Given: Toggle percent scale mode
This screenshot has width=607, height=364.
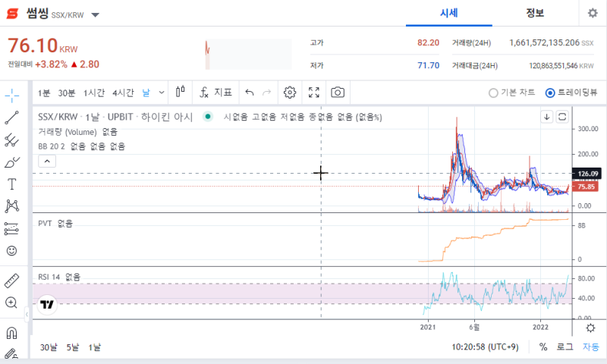Looking at the screenshot, I should (543, 347).
